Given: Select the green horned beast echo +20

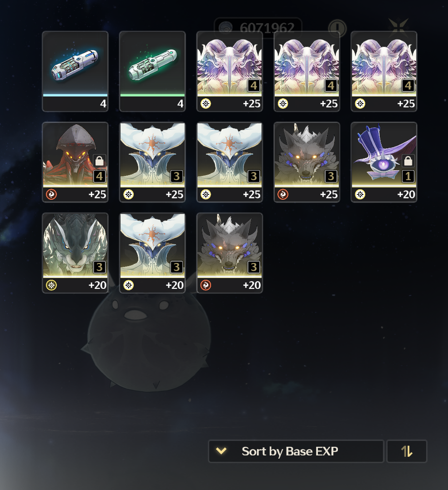Looking at the screenshot, I should [x=75, y=253].
